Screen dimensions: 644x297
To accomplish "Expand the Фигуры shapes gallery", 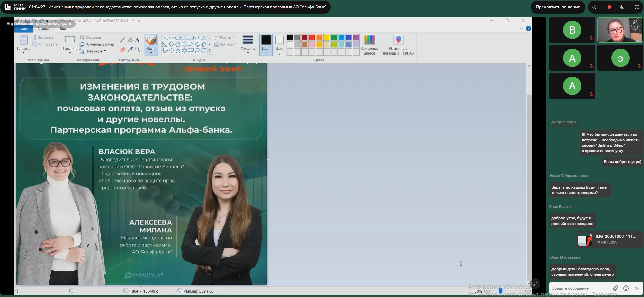I will click(210, 51).
